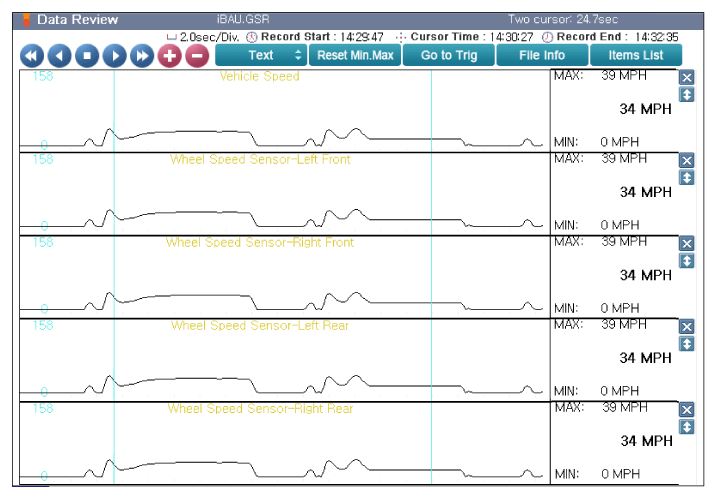Open File Info

tap(542, 55)
